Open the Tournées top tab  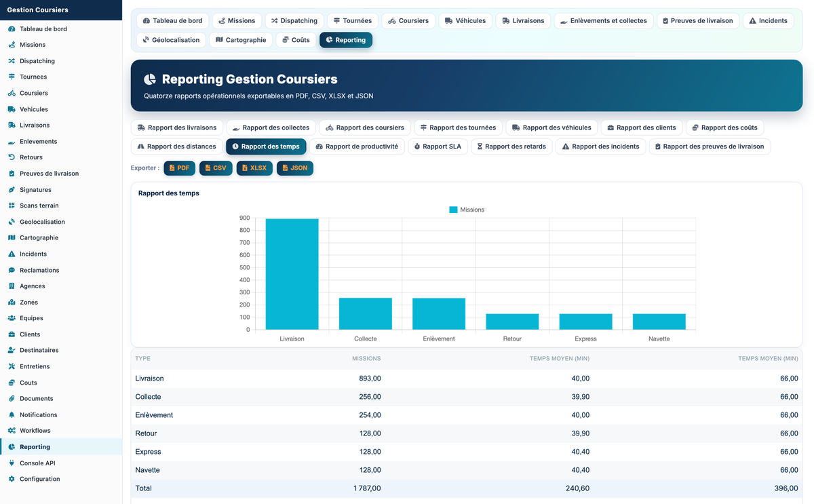point(353,21)
